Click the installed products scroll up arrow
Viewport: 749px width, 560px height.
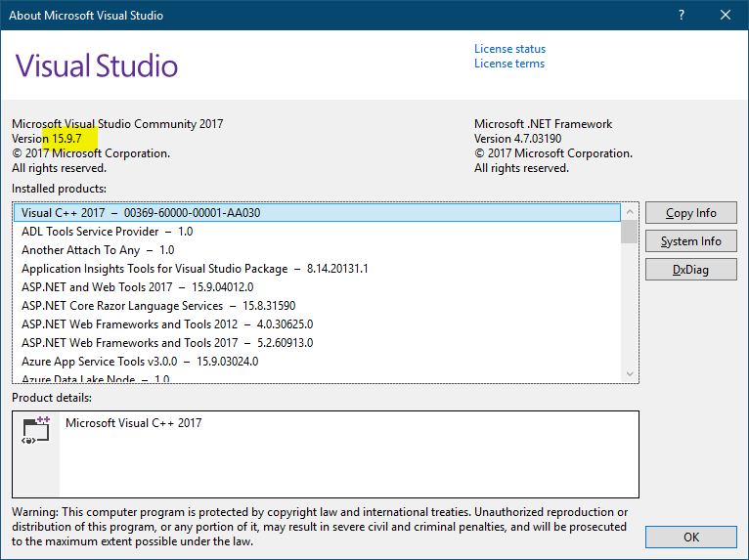point(630,211)
